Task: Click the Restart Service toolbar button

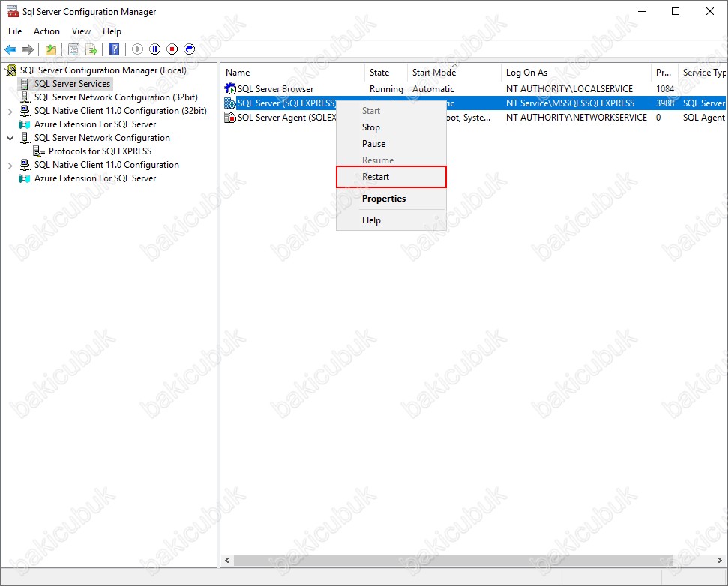Action: (190, 49)
